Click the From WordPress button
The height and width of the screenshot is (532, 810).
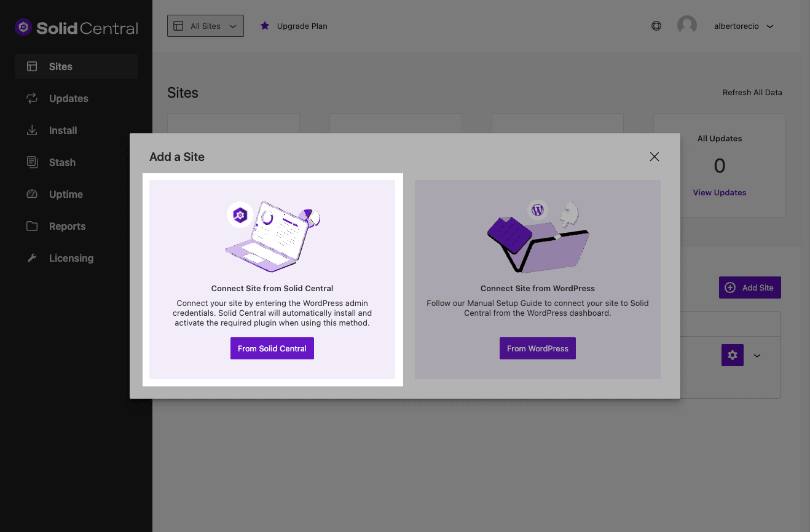pyautogui.click(x=538, y=348)
